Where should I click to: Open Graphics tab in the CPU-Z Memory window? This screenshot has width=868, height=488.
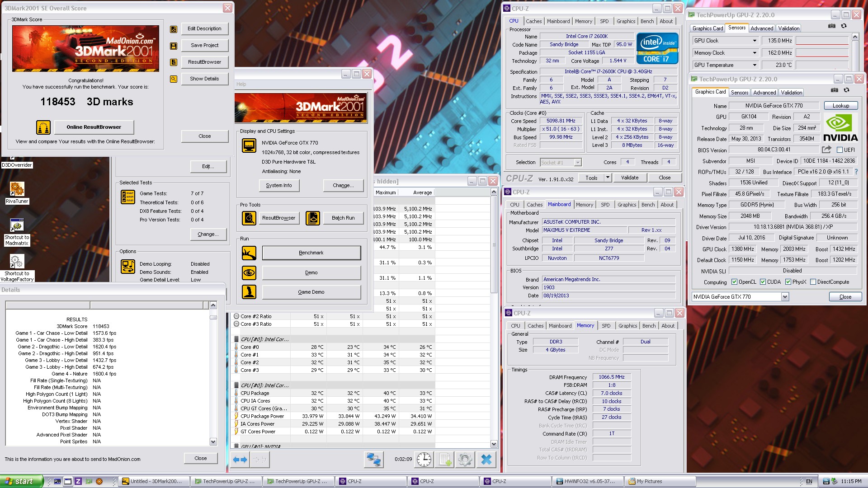pyautogui.click(x=627, y=326)
